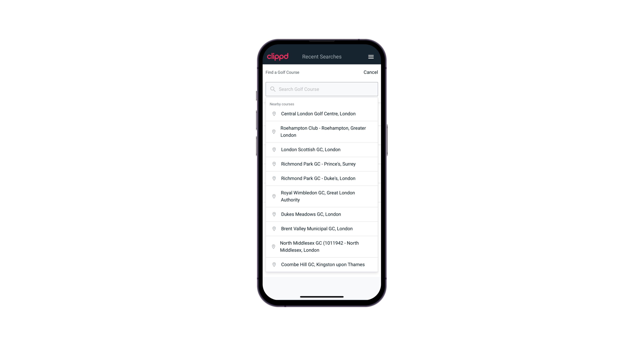Tap location pin icon for Royal Wimbledon GC
Screen dimensions: 644x346
pyautogui.click(x=273, y=196)
